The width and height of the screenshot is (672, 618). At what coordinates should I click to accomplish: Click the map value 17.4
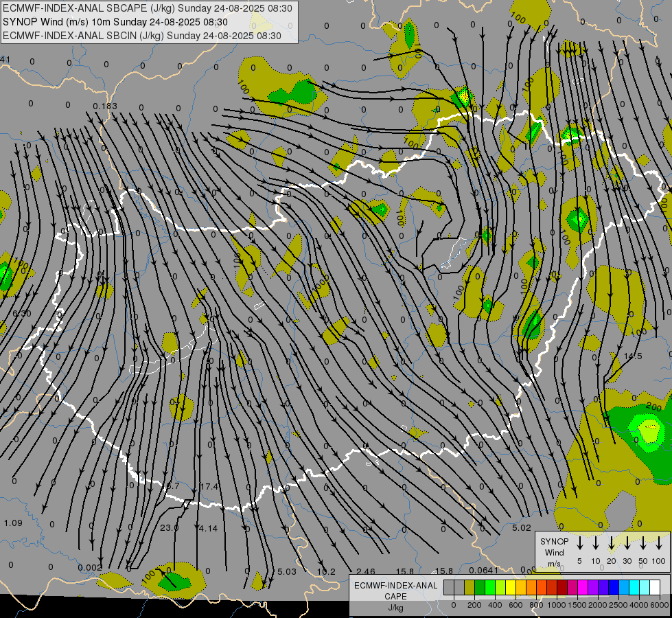[x=209, y=486]
